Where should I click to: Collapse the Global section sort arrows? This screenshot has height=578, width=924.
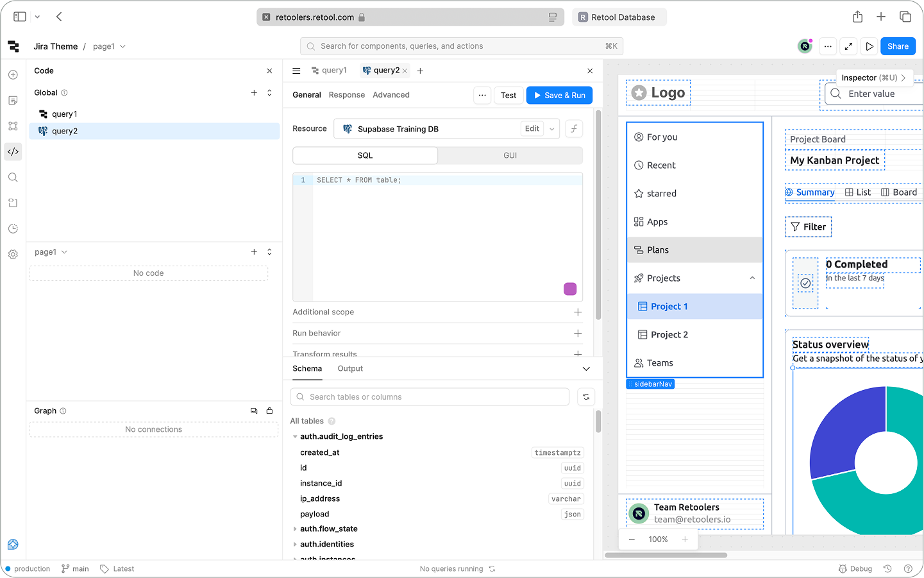pos(269,93)
